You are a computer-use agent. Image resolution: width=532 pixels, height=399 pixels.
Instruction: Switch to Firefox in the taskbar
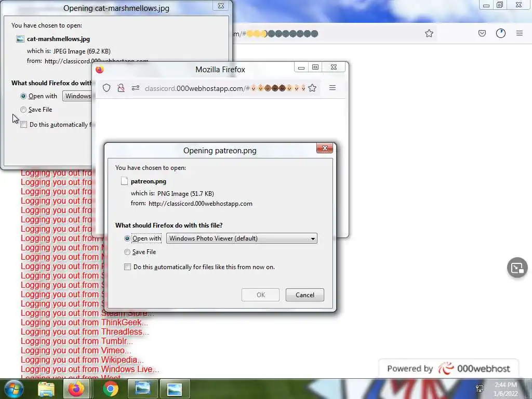pyautogui.click(x=77, y=389)
